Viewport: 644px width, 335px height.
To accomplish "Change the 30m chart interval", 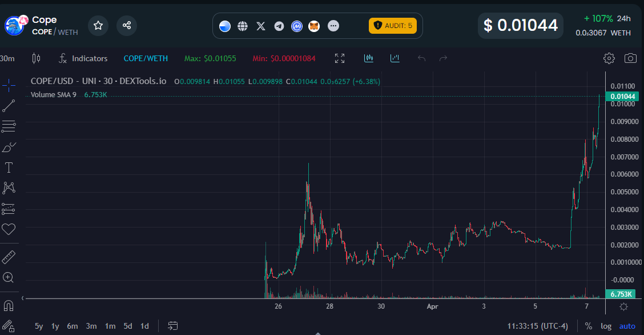I will click(7, 58).
